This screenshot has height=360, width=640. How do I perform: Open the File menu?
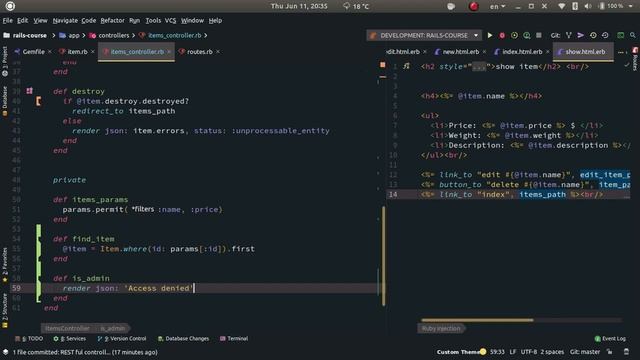point(7,20)
